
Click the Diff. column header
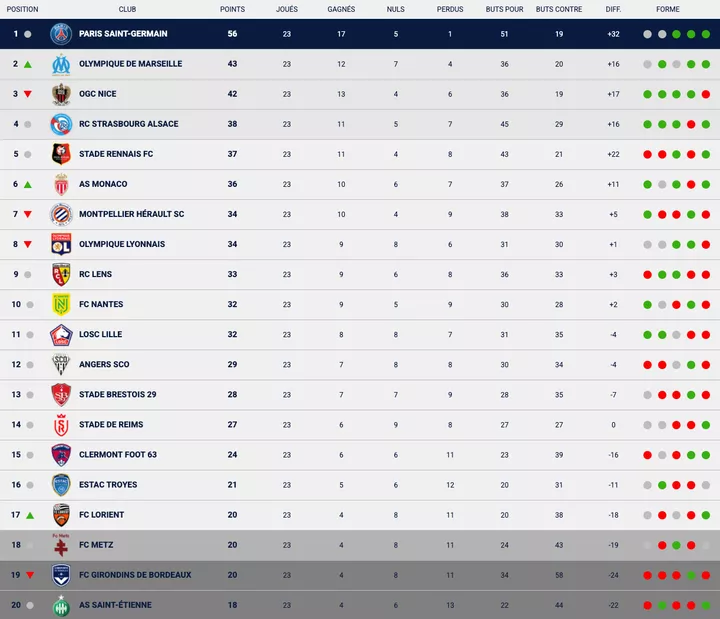point(613,9)
